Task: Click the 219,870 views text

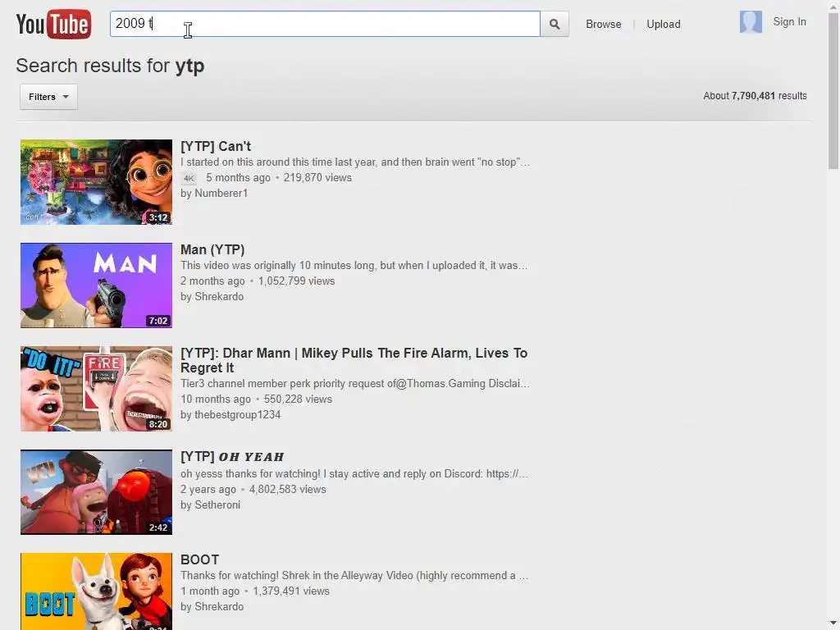Action: point(317,178)
